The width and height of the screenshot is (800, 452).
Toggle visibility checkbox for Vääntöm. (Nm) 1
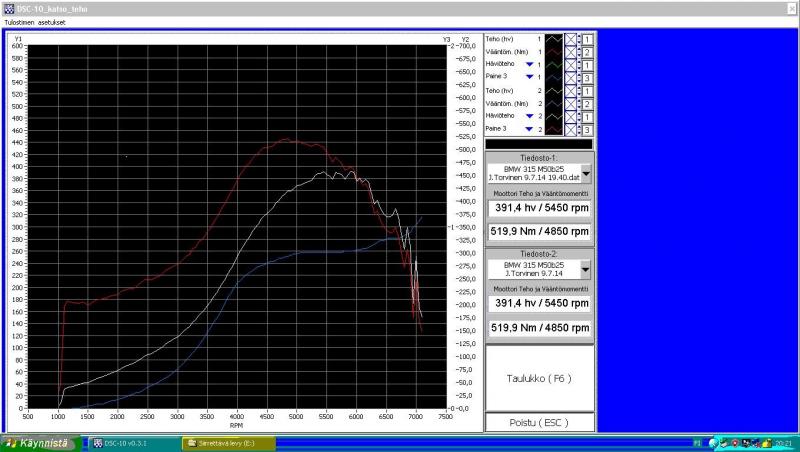coord(571,51)
